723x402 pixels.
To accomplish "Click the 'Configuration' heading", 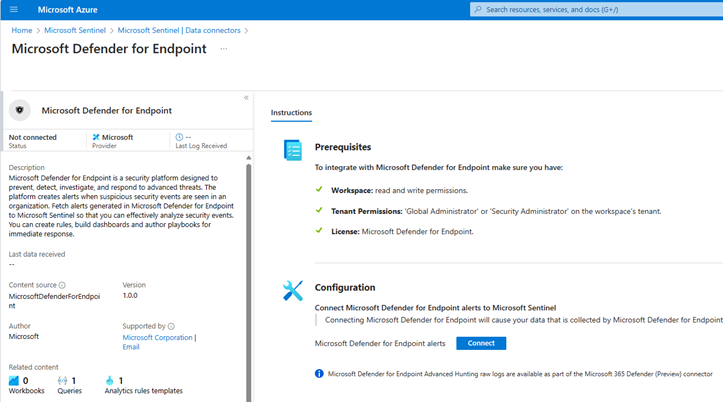I will coord(345,288).
